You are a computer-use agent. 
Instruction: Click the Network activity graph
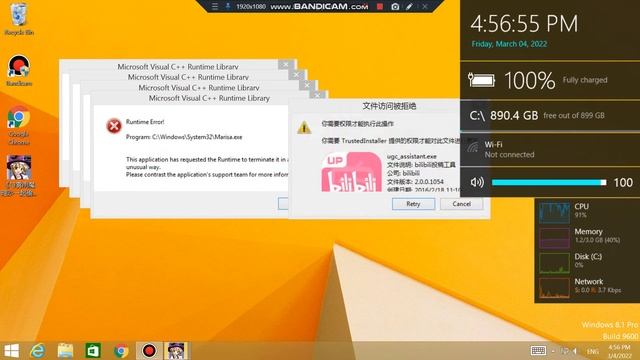[x=554, y=288]
